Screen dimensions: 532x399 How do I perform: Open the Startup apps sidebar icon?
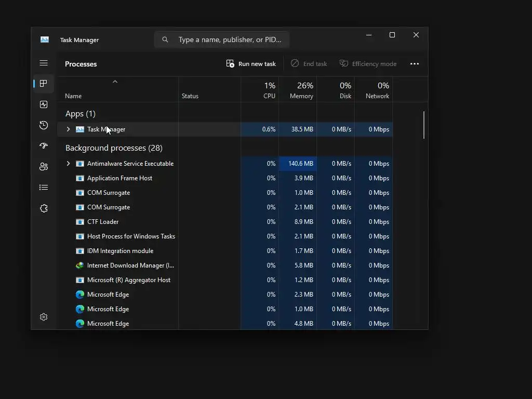pyautogui.click(x=44, y=146)
